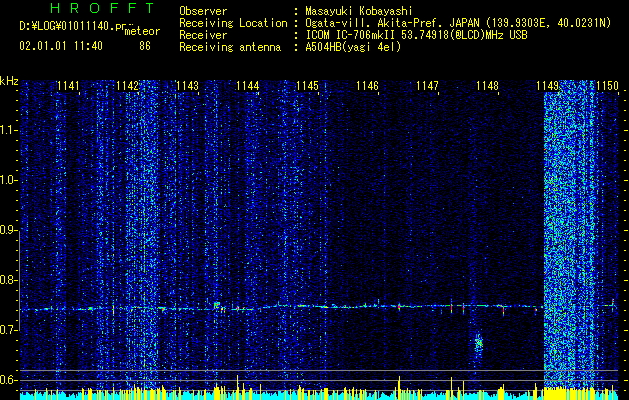Click the 1145 time marker
This screenshot has width=629, height=400.
click(x=307, y=86)
